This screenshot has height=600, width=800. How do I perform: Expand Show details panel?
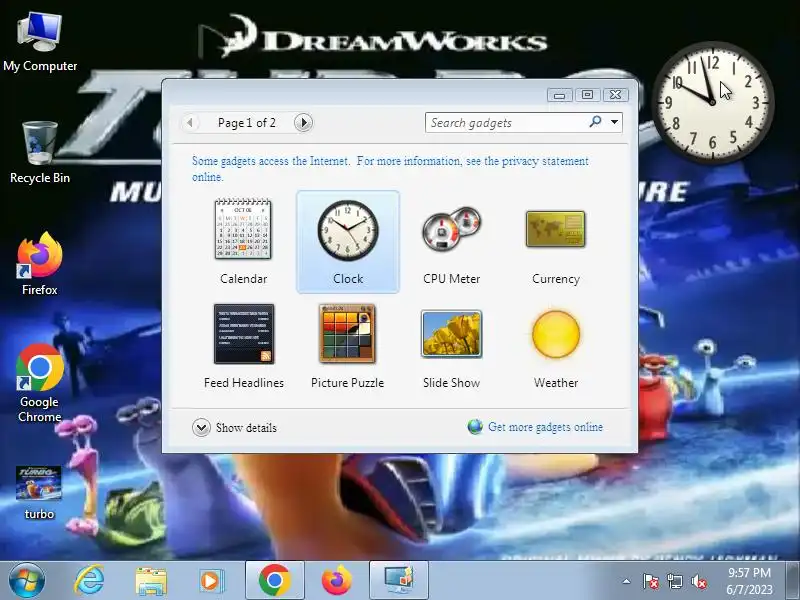point(235,428)
